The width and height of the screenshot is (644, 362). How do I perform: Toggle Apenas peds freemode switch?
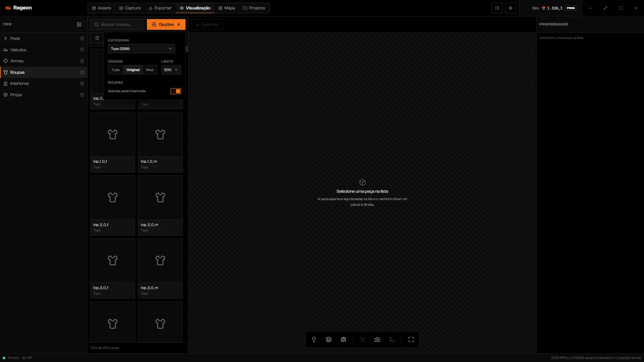(x=176, y=91)
